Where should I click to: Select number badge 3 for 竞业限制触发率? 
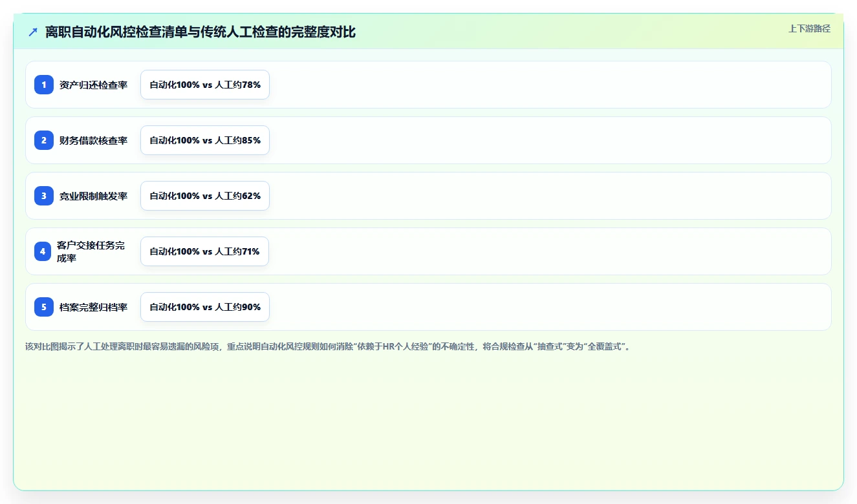(44, 196)
